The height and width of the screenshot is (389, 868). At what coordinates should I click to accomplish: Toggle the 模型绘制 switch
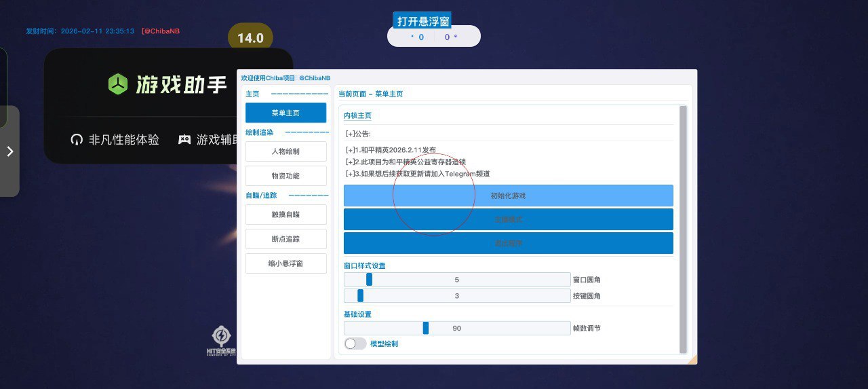[x=355, y=344]
